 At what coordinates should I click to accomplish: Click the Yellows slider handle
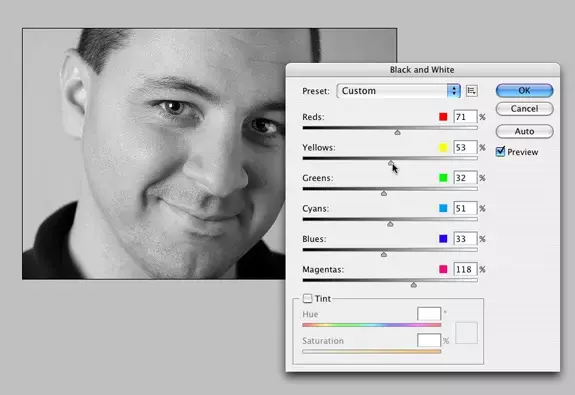(x=391, y=162)
